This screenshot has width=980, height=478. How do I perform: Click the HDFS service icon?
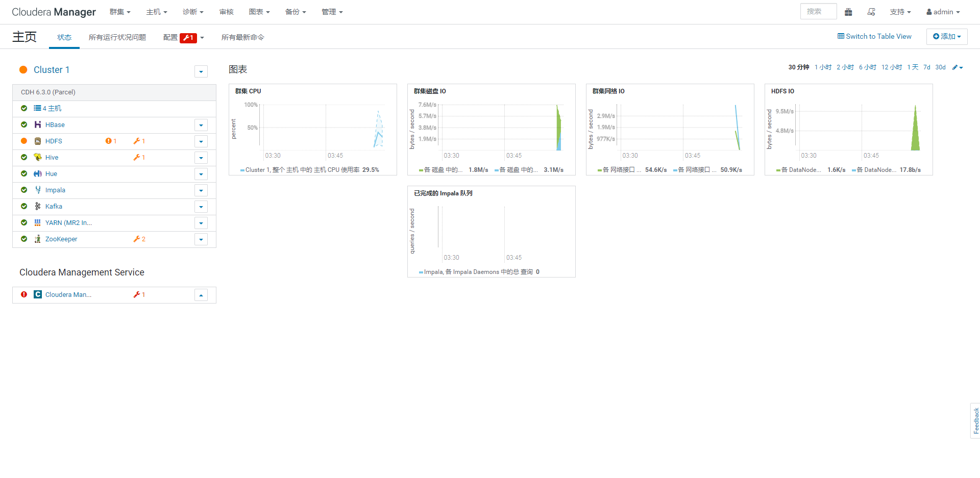pyautogui.click(x=38, y=141)
